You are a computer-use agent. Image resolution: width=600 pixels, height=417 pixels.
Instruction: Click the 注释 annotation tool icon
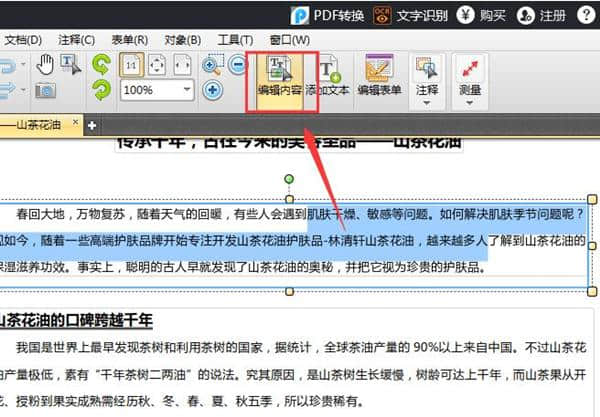click(x=427, y=69)
